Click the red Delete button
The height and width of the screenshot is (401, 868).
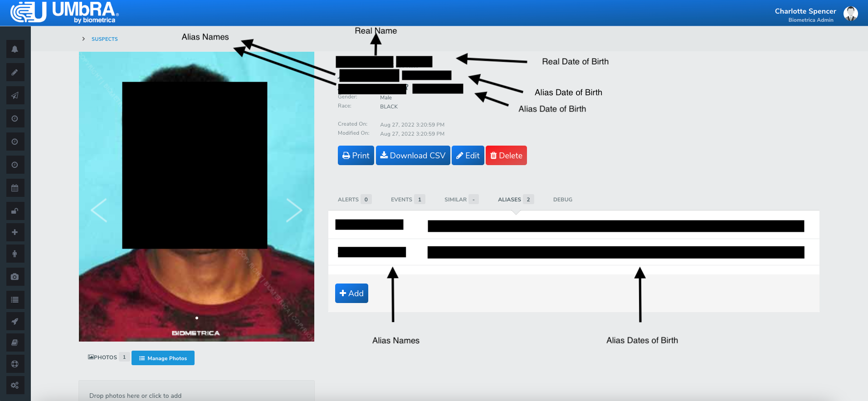[x=506, y=156]
